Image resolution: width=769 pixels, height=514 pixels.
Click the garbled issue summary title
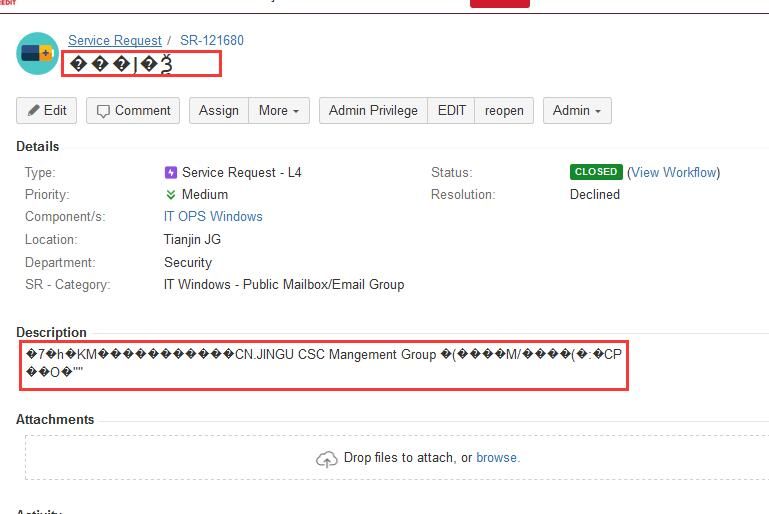pyautogui.click(x=121, y=64)
